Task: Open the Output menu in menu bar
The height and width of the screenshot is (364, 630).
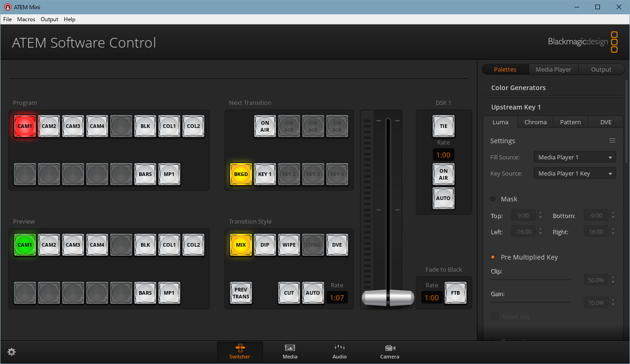Action: point(49,19)
